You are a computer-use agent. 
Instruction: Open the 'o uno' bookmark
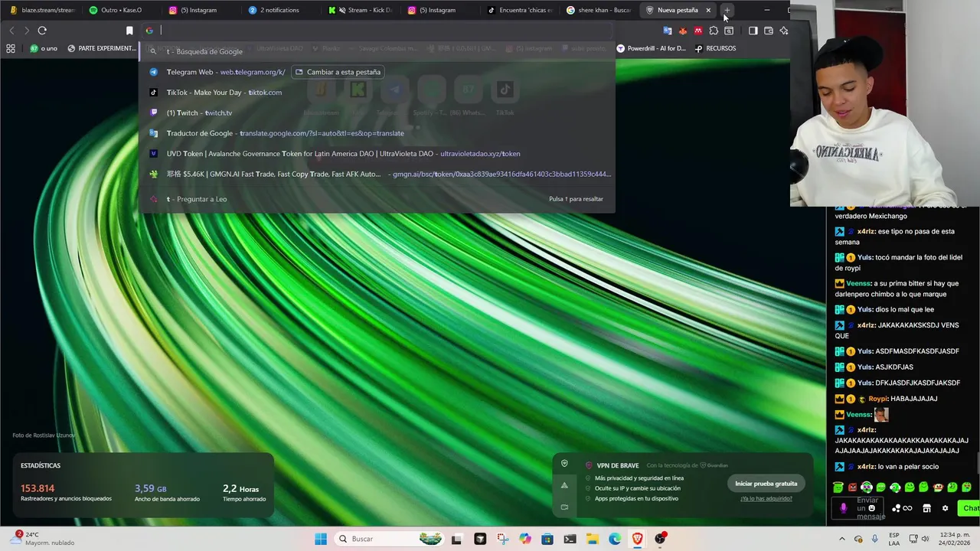pyautogui.click(x=44, y=48)
